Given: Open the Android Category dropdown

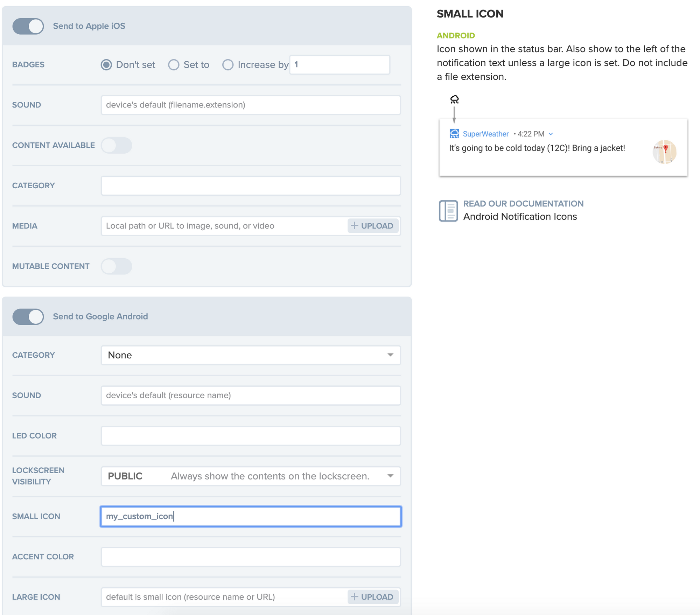Looking at the screenshot, I should click(x=251, y=355).
